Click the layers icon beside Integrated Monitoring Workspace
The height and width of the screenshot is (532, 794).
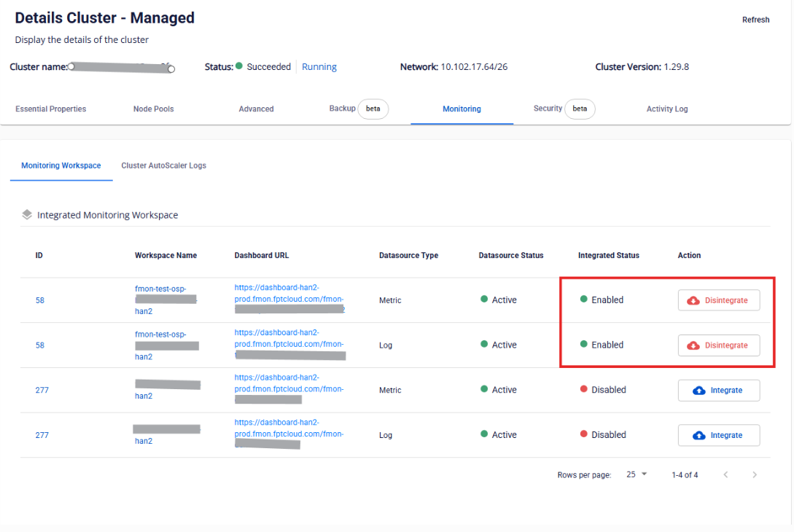(27, 215)
